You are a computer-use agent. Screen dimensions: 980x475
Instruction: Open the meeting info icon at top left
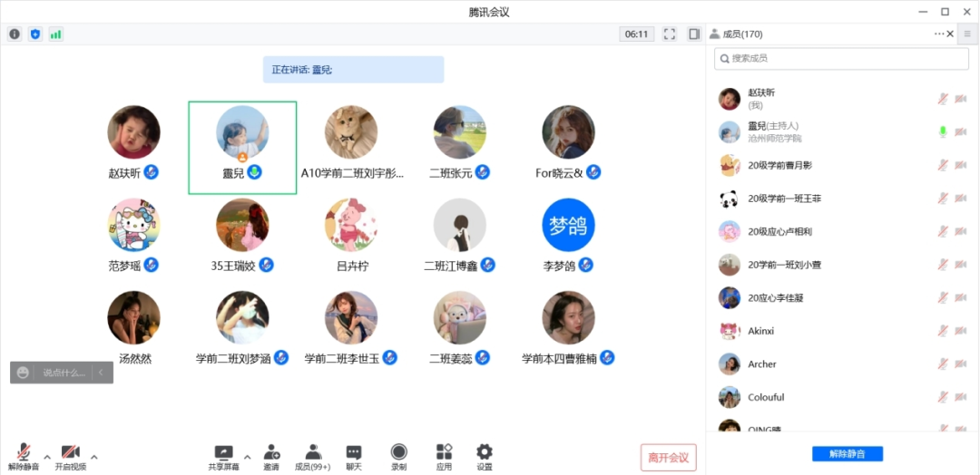click(15, 34)
